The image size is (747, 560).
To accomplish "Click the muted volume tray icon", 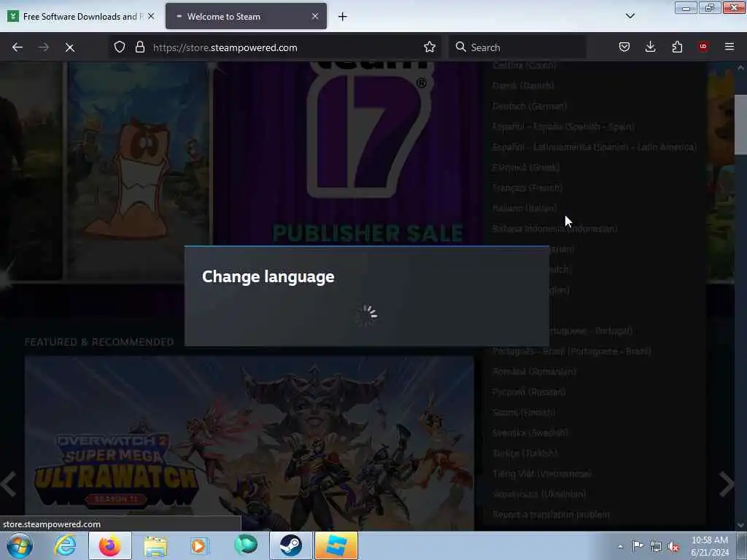I will click(x=673, y=547).
